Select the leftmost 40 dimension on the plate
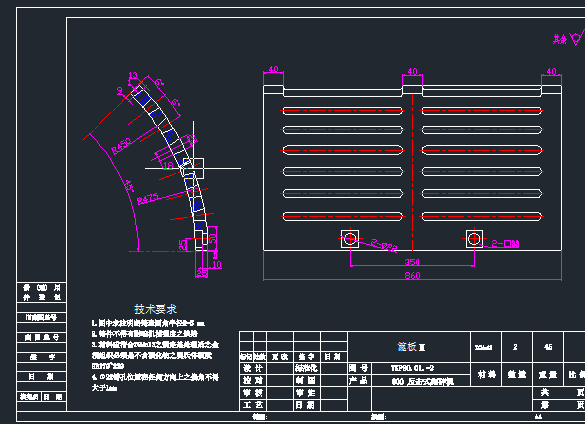The width and height of the screenshot is (585, 424). 273,69
